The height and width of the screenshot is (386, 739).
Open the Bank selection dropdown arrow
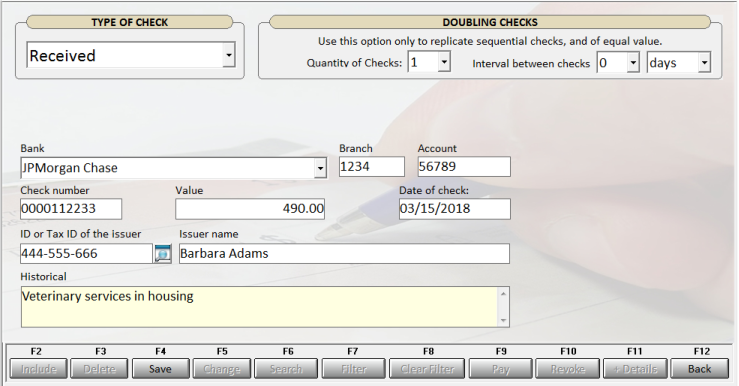click(x=320, y=168)
